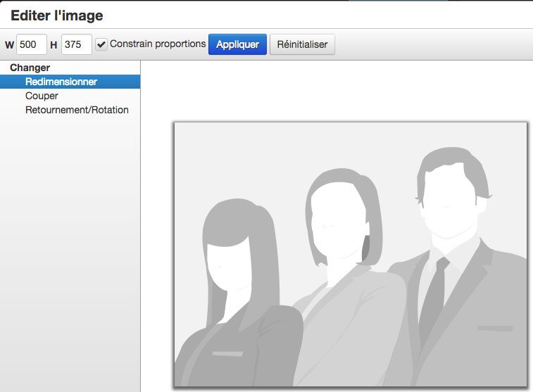
Task: Click the Editer l'image title
Action: [57, 15]
